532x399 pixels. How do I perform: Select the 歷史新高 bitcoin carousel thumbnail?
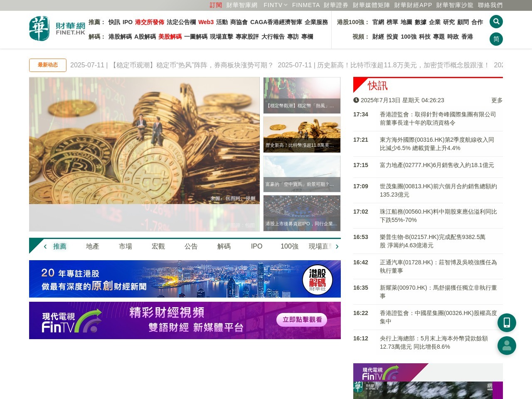(x=302, y=134)
